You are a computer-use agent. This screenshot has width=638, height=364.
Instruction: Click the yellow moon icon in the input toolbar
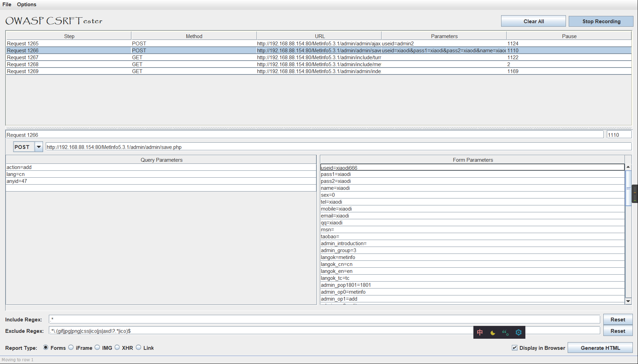click(x=492, y=333)
